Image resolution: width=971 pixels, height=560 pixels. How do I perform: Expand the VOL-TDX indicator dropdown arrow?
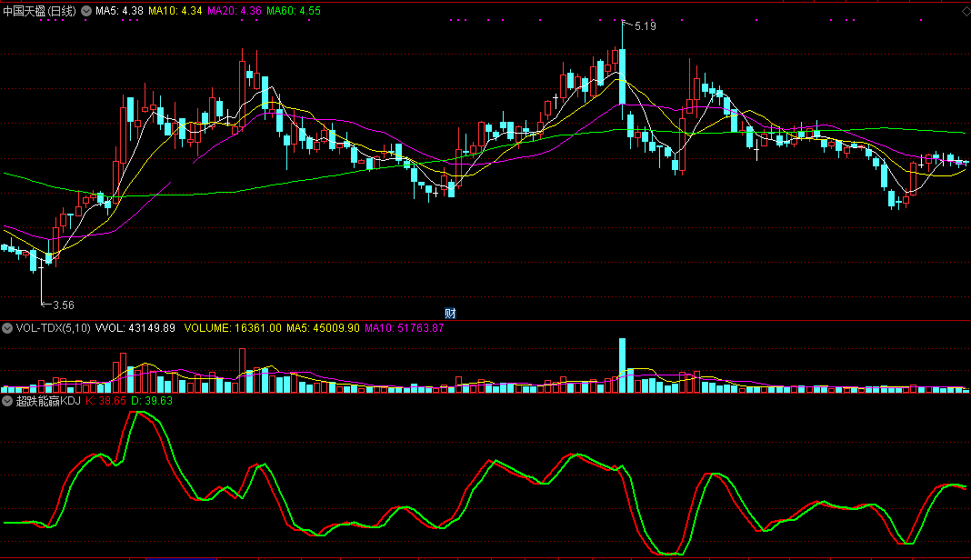click(x=7, y=328)
